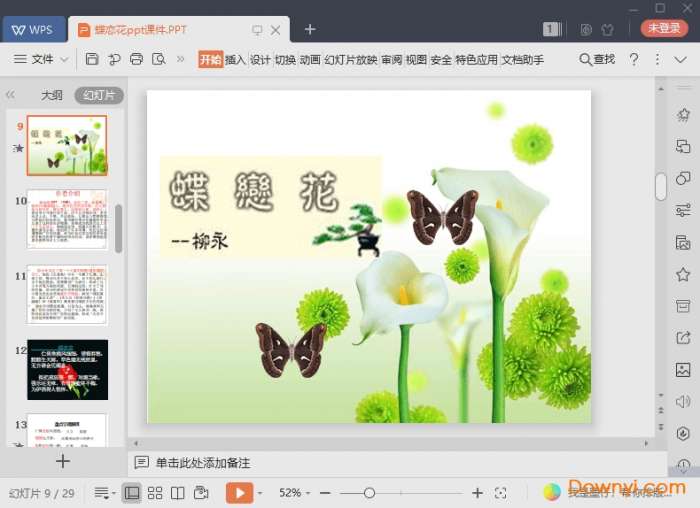This screenshot has height=508, width=700.
Task: Switch the panel to 大纲 outline view
Action: pos(51,96)
